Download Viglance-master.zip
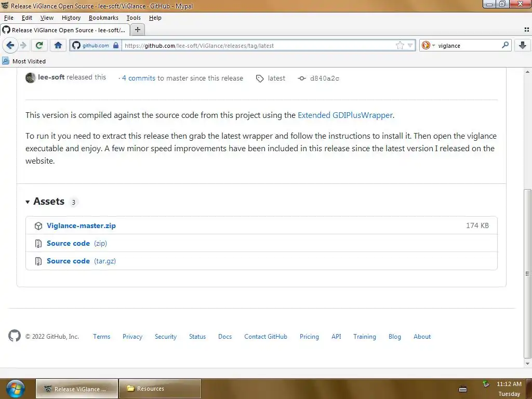 click(x=81, y=225)
